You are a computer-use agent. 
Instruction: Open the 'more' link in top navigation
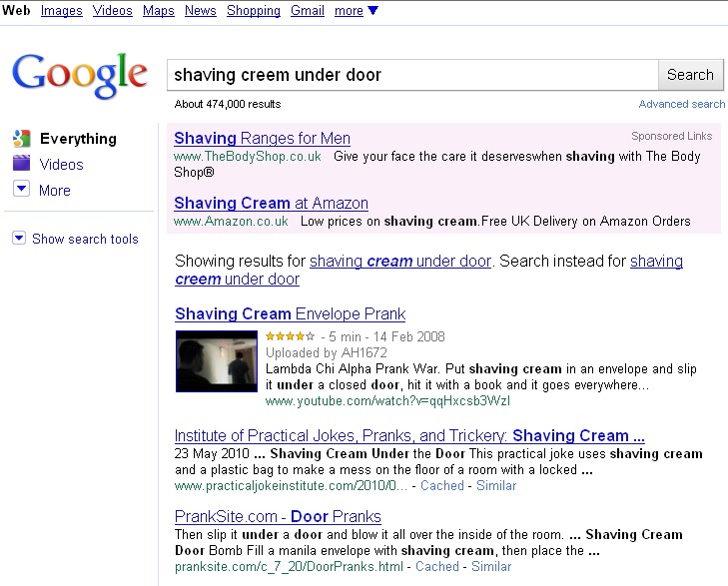pyautogui.click(x=349, y=10)
